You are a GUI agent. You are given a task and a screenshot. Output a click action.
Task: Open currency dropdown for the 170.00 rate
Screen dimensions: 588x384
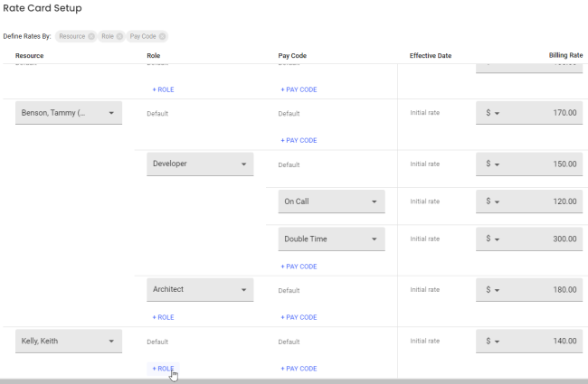click(x=493, y=113)
